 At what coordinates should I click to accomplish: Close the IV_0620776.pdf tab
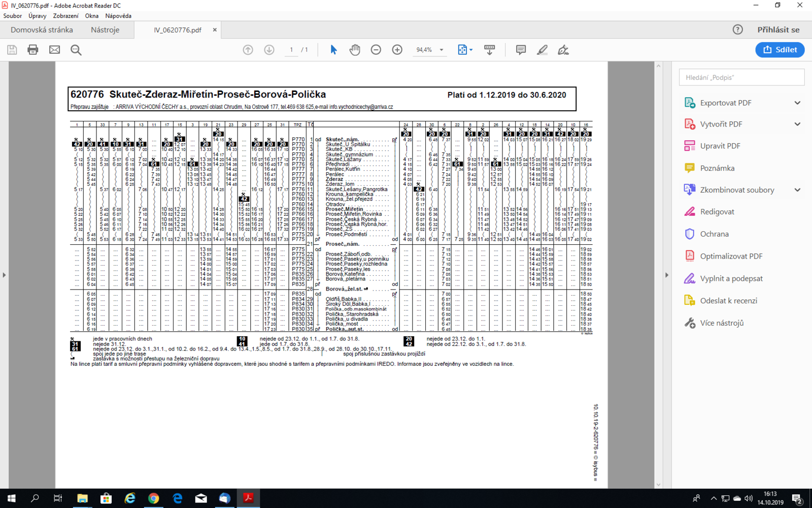215,30
